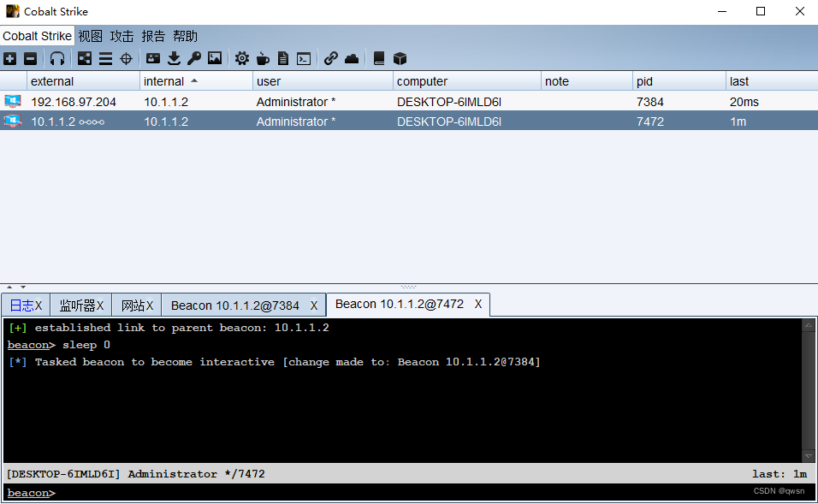The height and width of the screenshot is (504, 818).
Task: Click the 'Tasked beacon to become interactive' line
Action: [275, 362]
